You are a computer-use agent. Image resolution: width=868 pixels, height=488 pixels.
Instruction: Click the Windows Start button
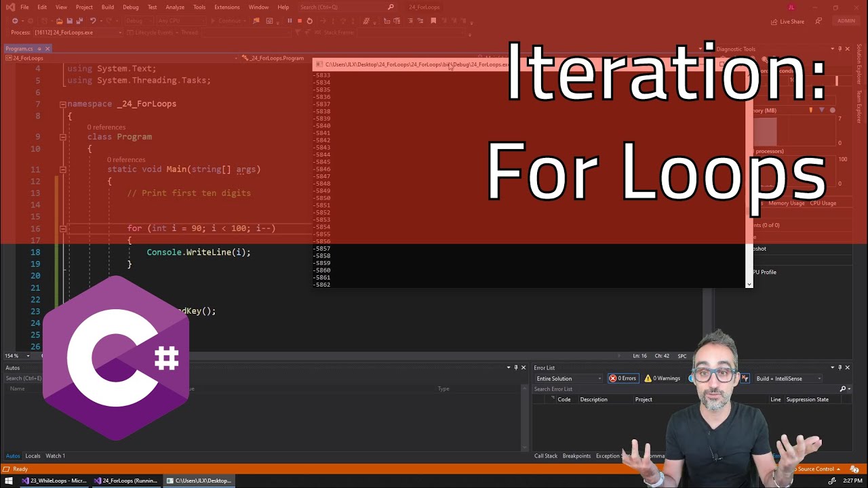pos(9,481)
